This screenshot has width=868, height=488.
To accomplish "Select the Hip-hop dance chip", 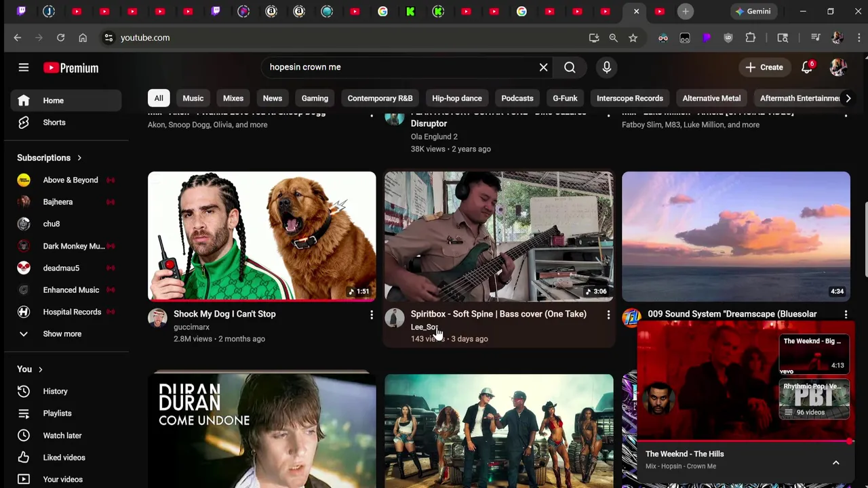I will (457, 98).
